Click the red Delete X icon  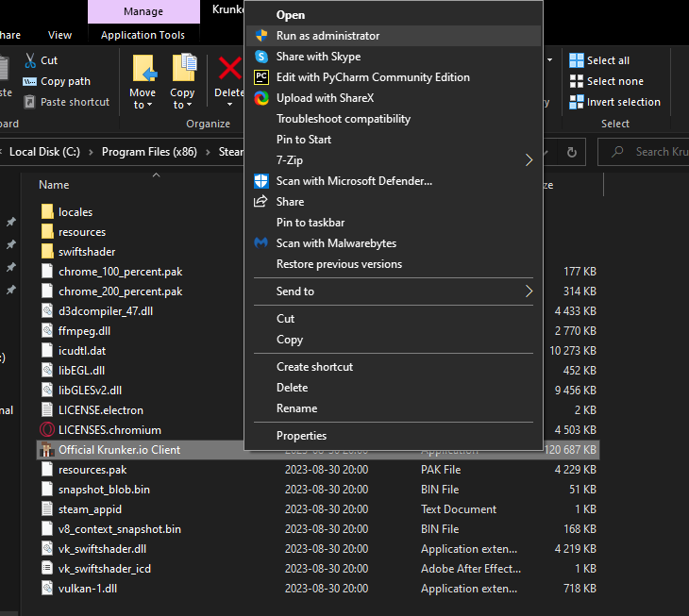click(x=230, y=68)
